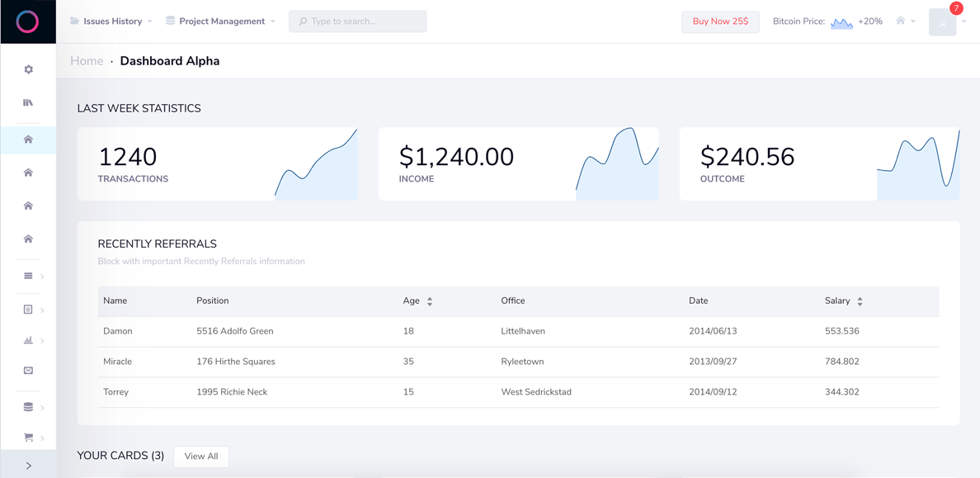
Task: Click the Position column header
Action: click(x=213, y=301)
